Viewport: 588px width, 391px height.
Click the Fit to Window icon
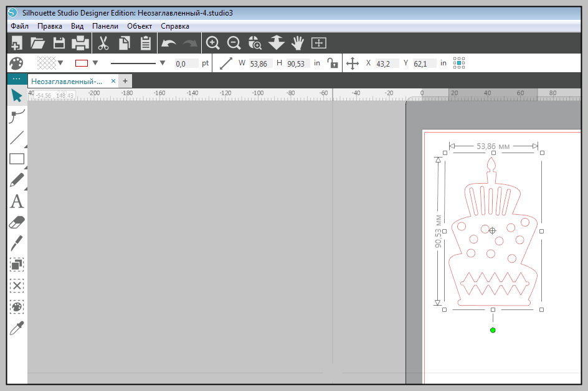pyautogui.click(x=319, y=43)
